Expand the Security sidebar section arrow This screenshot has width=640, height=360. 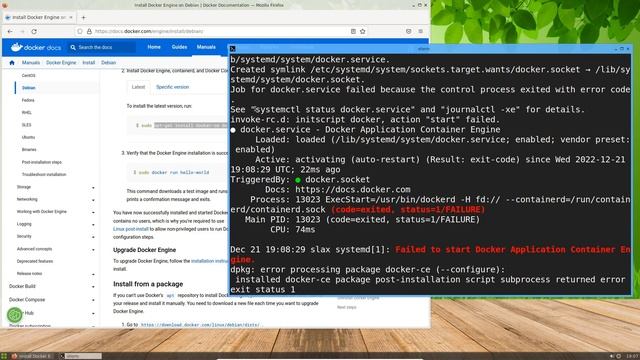click(93, 237)
